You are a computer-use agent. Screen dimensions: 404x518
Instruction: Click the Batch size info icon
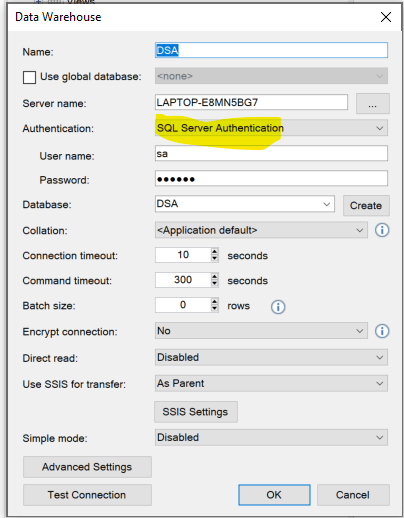click(x=278, y=307)
